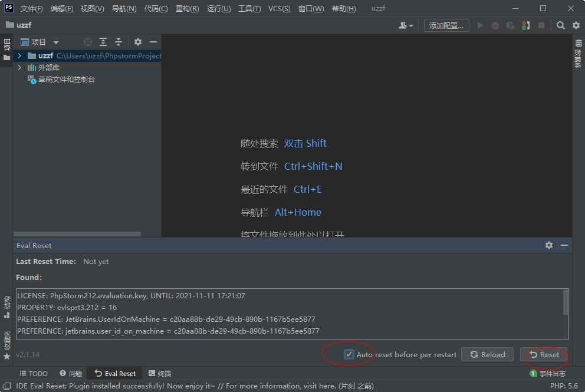Viewport: 585px width, 392px height.
Task: Open the Refactor menu
Action: point(188,8)
